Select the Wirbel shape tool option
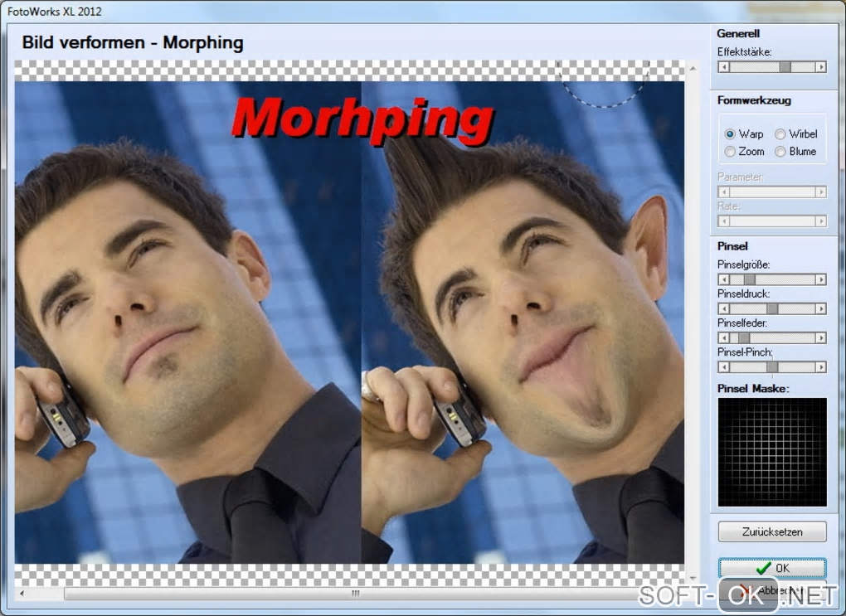This screenshot has height=616, width=846. 780,133
